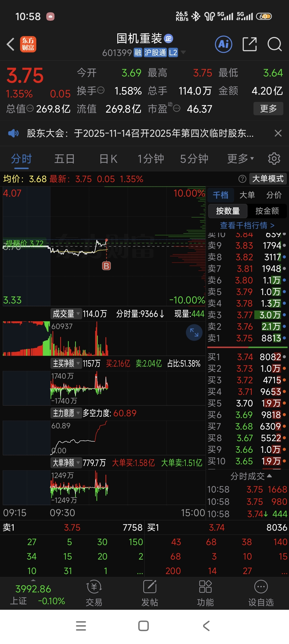This screenshot has width=289, height=644.
Task: Switch to the 1分钟 tab
Action: click(x=151, y=159)
